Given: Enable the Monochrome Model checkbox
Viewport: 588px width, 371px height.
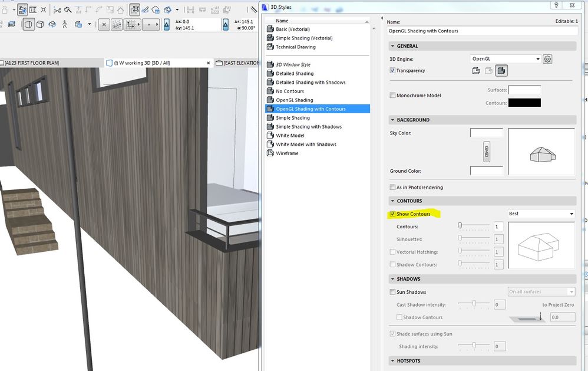Looking at the screenshot, I should [393, 96].
